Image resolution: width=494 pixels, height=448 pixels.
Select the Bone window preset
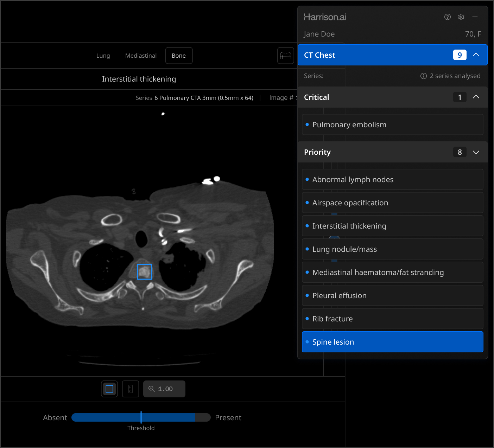coord(179,56)
